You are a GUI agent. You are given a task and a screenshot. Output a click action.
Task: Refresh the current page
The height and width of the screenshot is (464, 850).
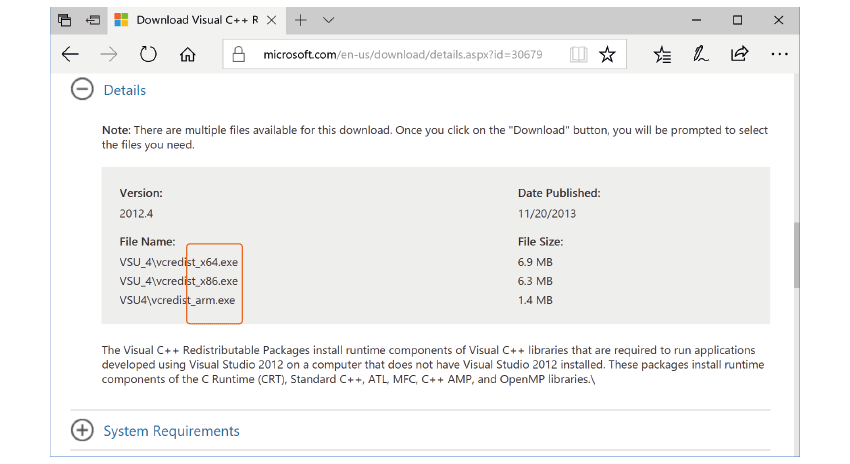(149, 54)
